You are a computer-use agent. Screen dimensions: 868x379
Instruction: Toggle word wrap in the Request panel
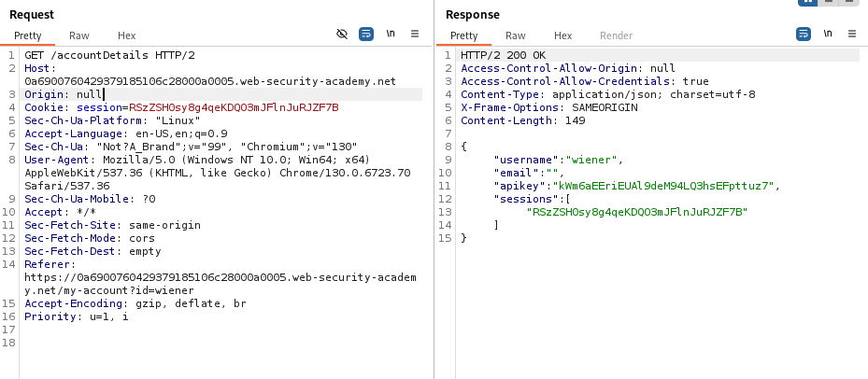(x=366, y=34)
